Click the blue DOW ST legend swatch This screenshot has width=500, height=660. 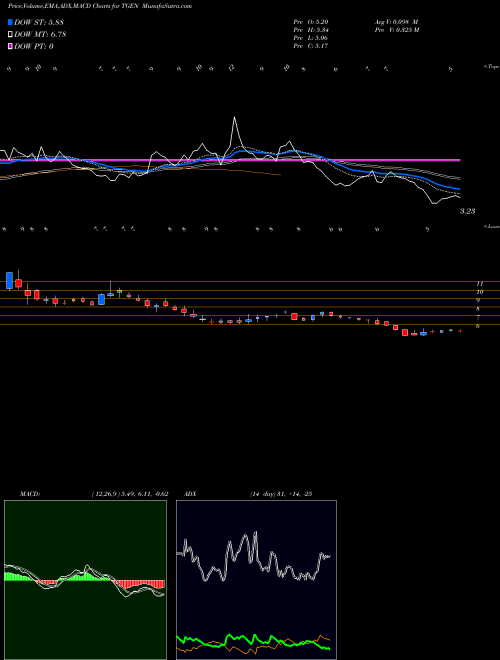coord(10,22)
